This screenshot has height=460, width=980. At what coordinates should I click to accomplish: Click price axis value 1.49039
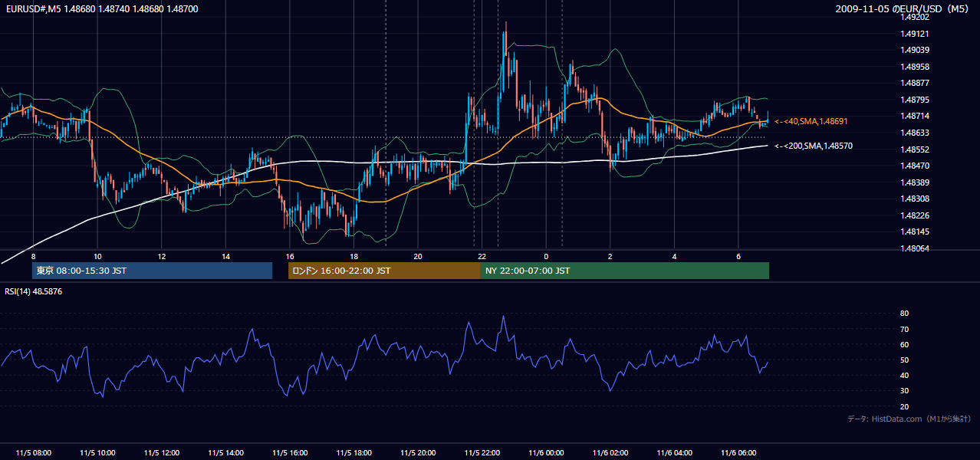tap(914, 51)
